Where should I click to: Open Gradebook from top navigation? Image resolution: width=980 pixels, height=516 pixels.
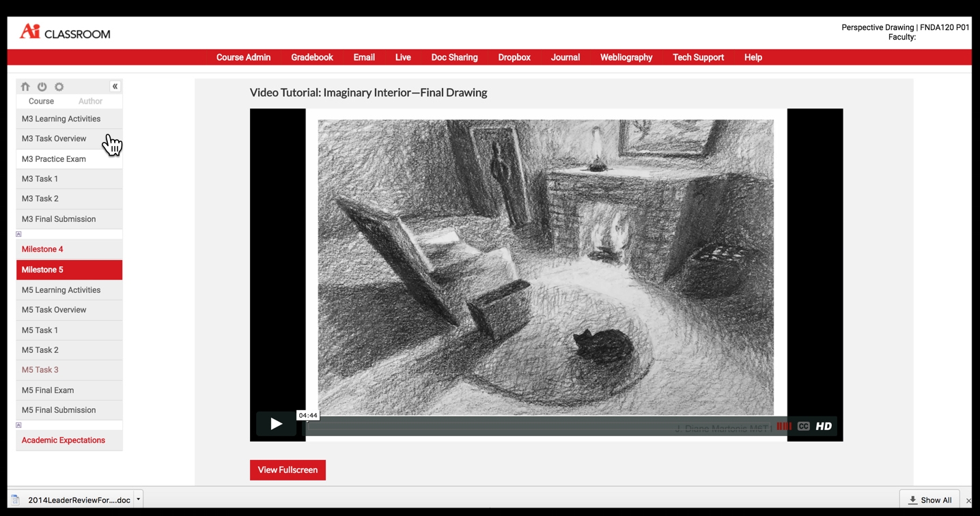pyautogui.click(x=312, y=57)
